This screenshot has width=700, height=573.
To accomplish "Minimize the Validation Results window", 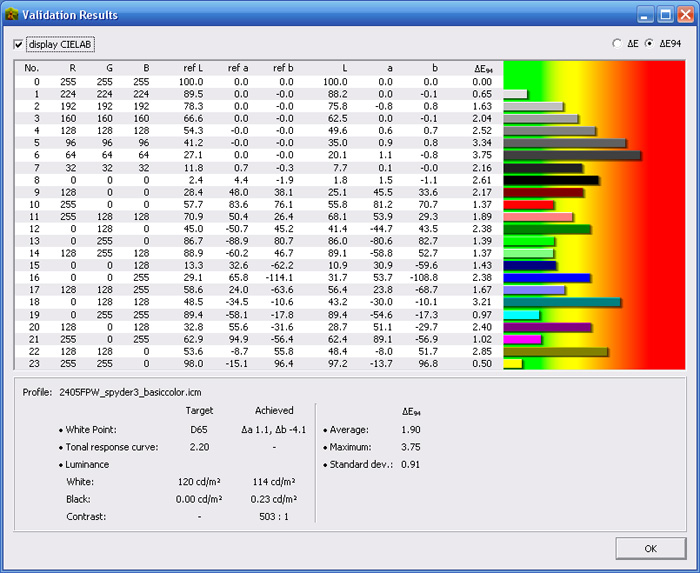I will click(x=647, y=15).
